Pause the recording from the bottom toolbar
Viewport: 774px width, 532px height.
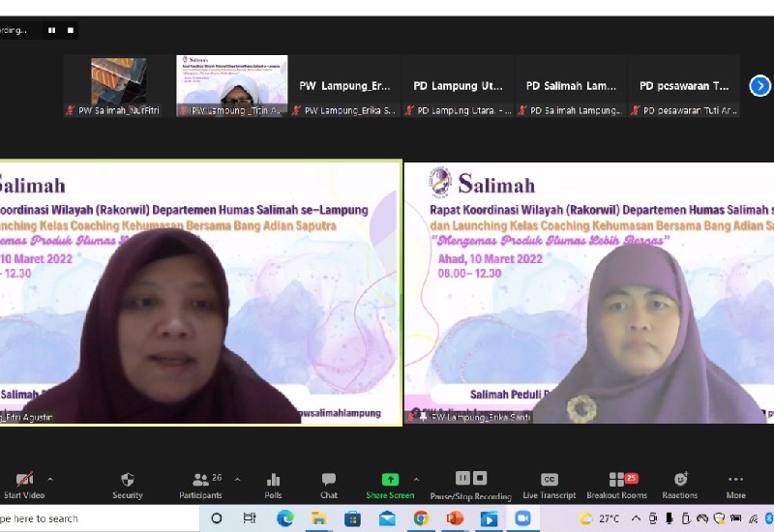pos(462,478)
